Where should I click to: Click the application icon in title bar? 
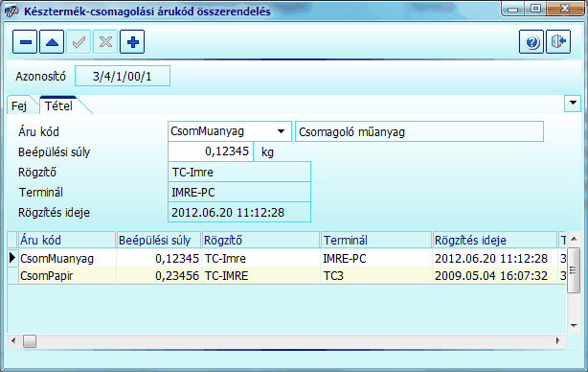11,12
